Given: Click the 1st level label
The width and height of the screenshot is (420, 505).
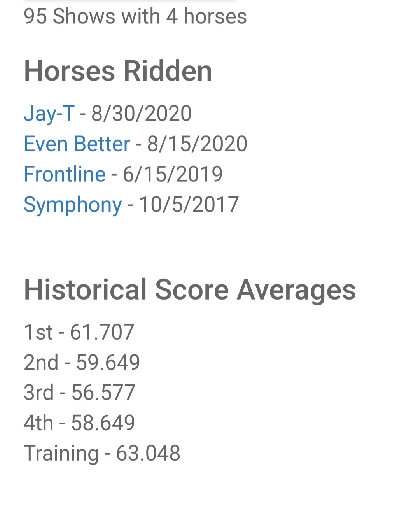Looking at the screenshot, I should pyautogui.click(x=38, y=332).
